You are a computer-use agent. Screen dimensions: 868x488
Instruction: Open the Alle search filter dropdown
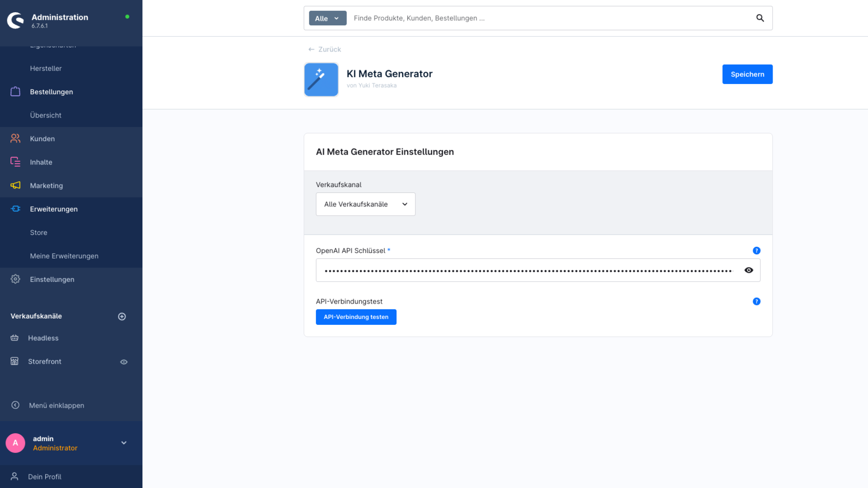click(327, 19)
